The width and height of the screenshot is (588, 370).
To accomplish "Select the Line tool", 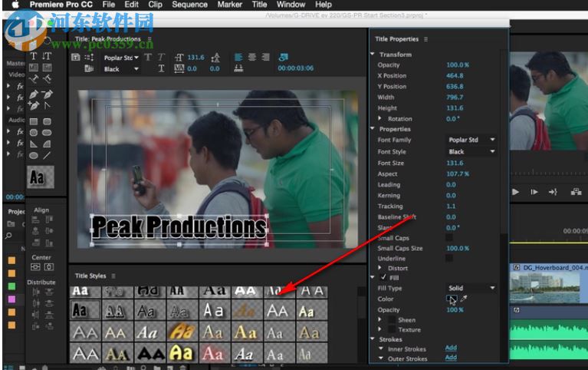I will point(47,156).
